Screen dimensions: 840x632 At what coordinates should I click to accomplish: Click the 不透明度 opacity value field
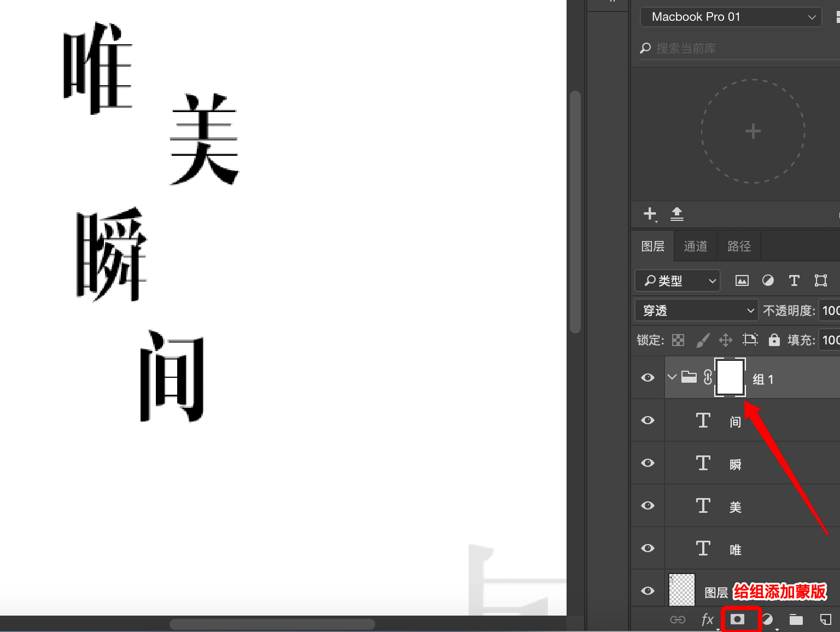830,311
